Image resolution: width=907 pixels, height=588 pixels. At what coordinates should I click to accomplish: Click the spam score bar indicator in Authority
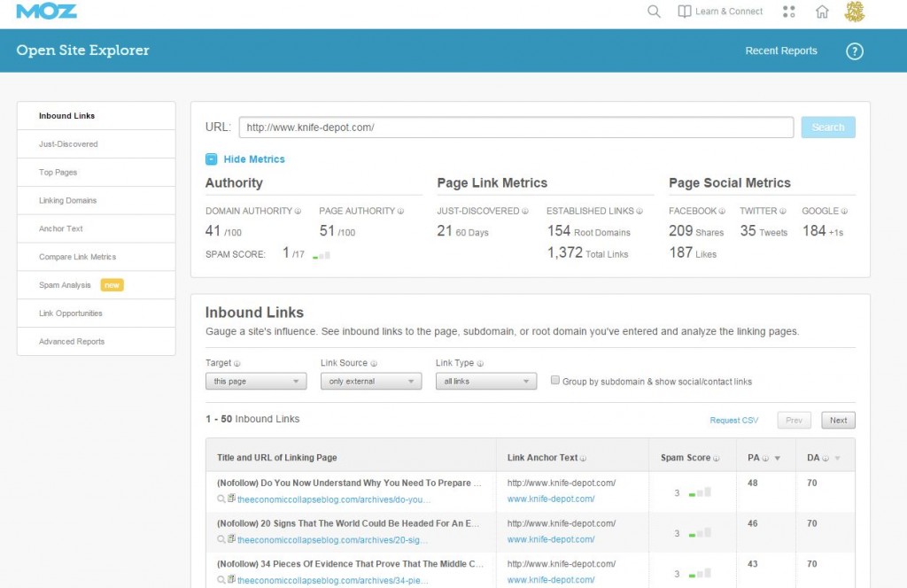coord(322,255)
